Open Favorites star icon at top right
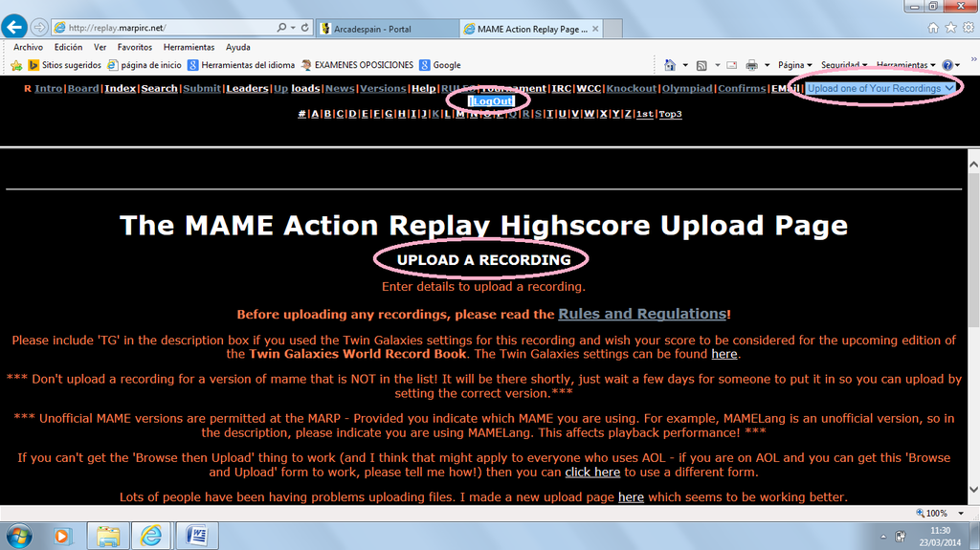 click(950, 28)
